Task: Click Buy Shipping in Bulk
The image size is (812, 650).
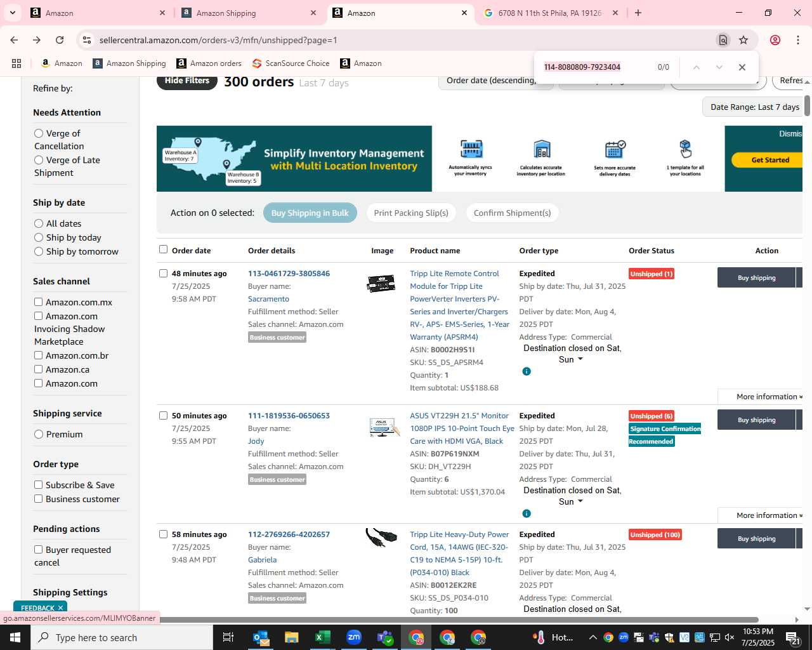Action: [310, 213]
